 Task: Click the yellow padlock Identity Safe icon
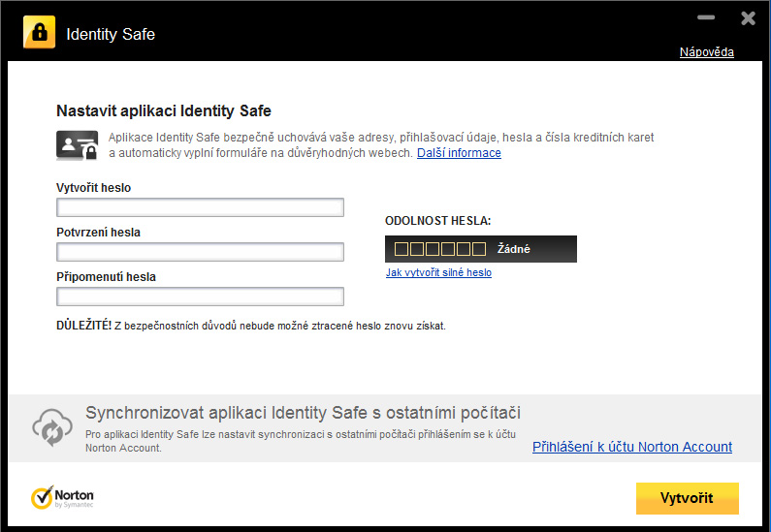coord(39,33)
